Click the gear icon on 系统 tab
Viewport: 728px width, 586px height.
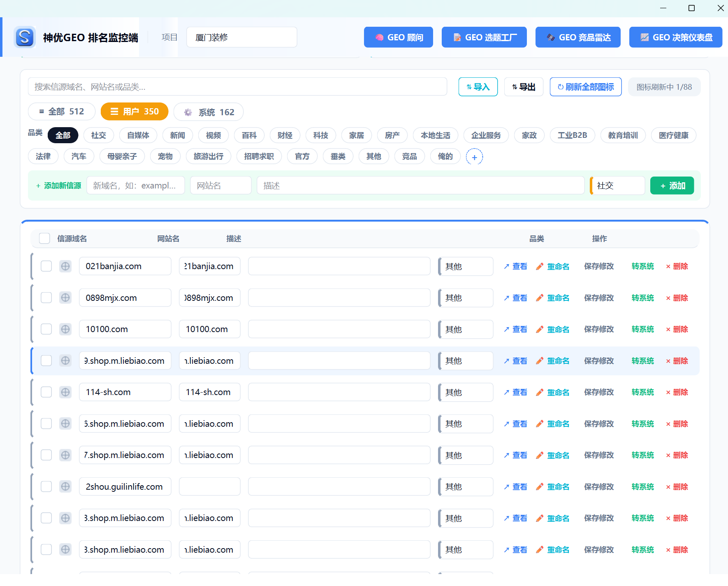pos(188,112)
